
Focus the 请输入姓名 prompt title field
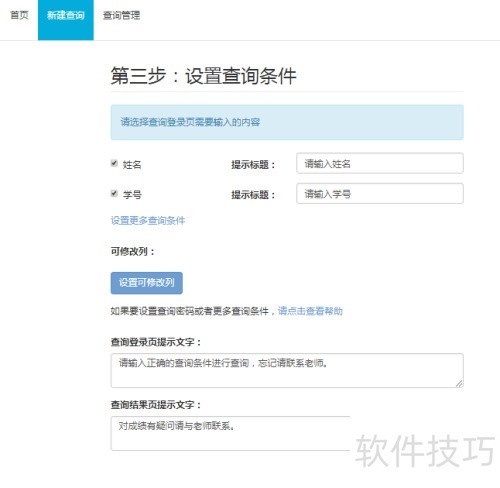point(380,163)
